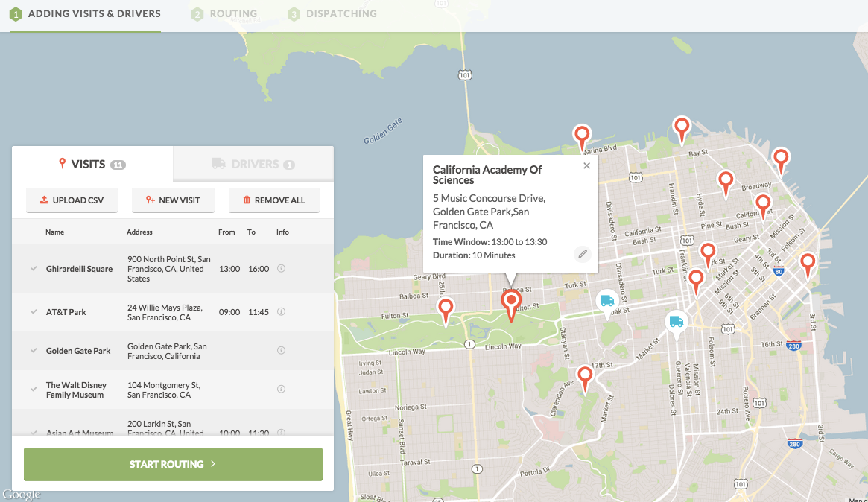The height and width of the screenshot is (502, 868).
Task: Click the Address column header
Action: click(x=139, y=232)
